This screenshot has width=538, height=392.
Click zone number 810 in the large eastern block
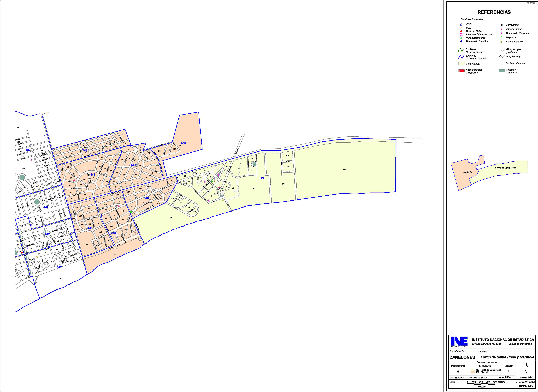pos(344,170)
